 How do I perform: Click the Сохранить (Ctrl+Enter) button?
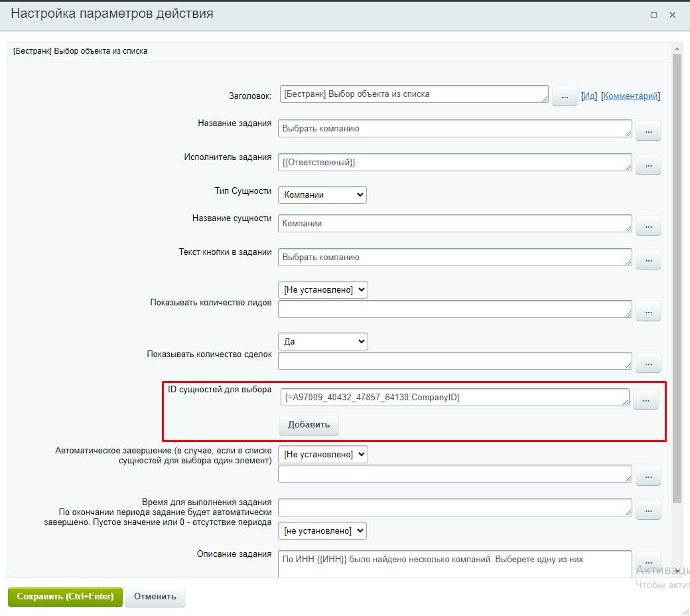point(65,596)
